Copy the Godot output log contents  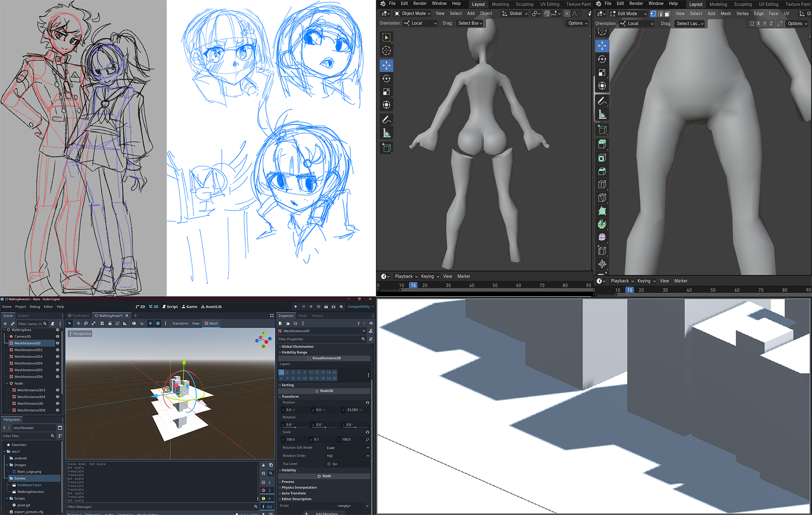(x=271, y=465)
